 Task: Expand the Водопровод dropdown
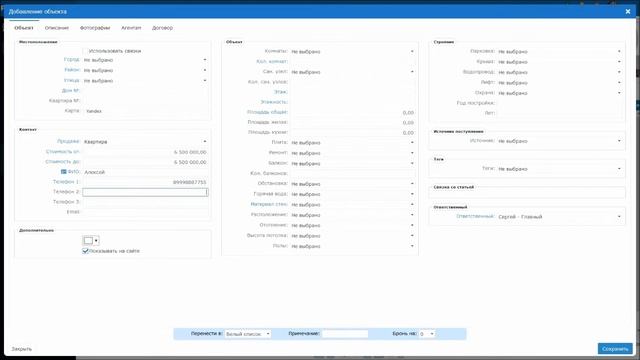(560, 72)
